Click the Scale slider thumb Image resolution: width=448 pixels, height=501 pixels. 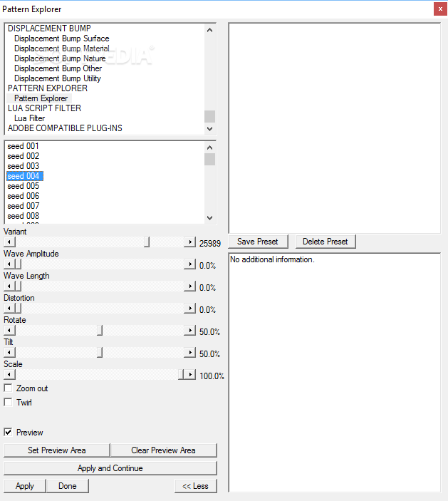point(181,374)
